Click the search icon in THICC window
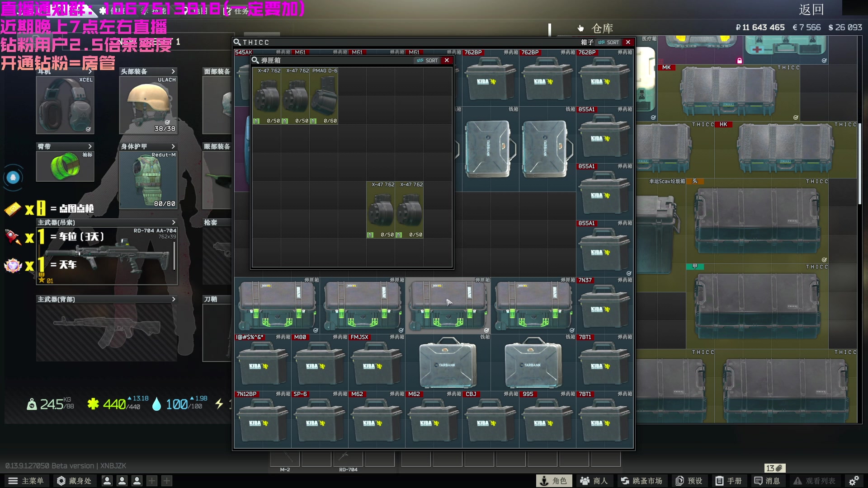This screenshot has width=868, height=488. point(237,42)
